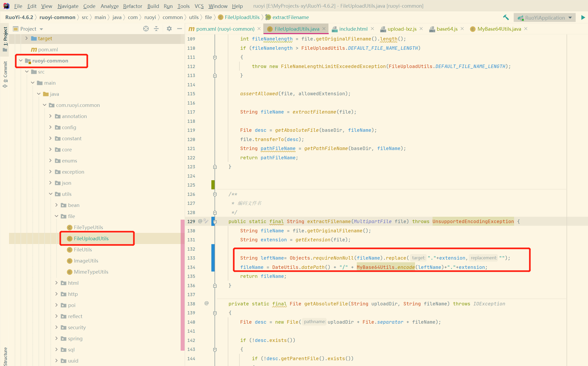
Task: Switch to the MyBase64Utils.java editor tab
Action: point(499,29)
